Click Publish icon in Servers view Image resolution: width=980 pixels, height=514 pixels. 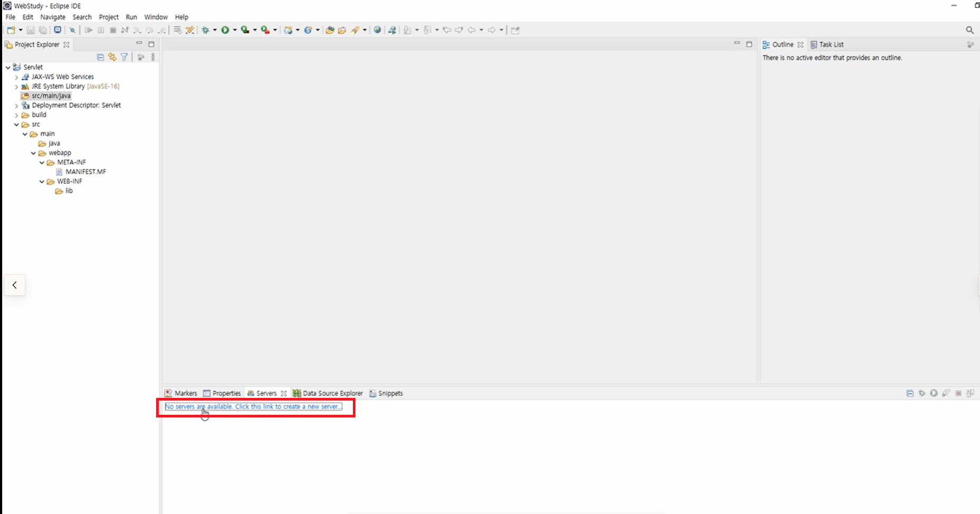[x=971, y=393]
